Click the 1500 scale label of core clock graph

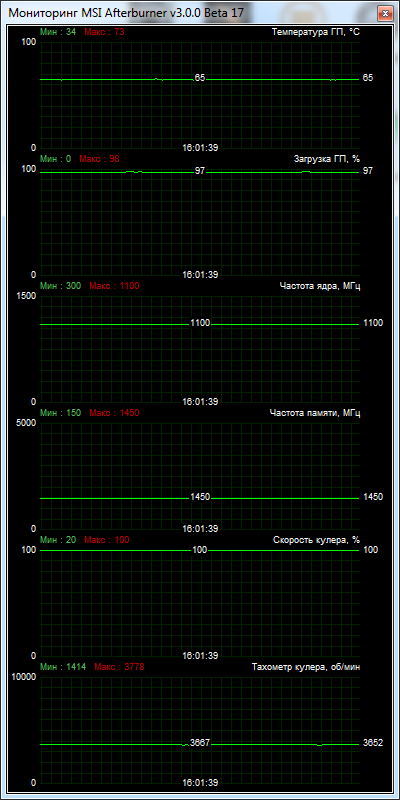(x=26, y=295)
